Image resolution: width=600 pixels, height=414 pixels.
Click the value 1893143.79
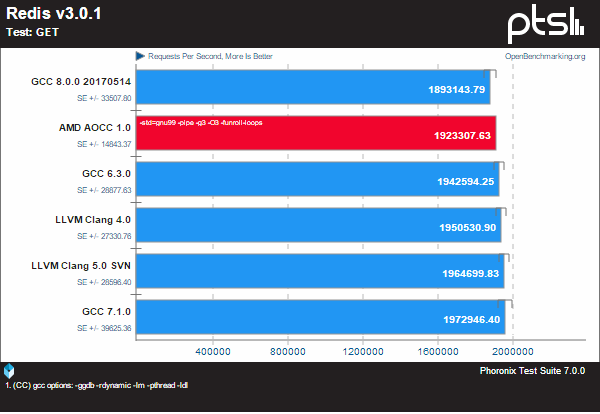457,90
